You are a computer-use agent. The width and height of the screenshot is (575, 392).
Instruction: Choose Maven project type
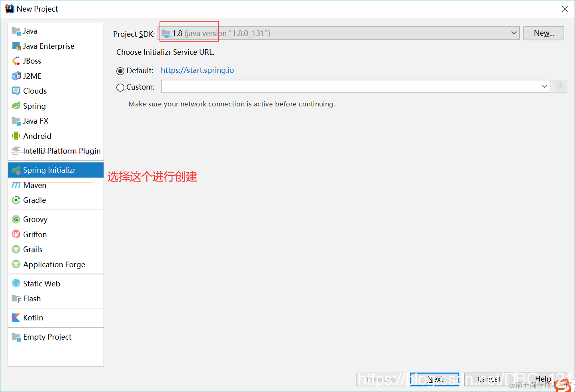[x=56, y=185]
